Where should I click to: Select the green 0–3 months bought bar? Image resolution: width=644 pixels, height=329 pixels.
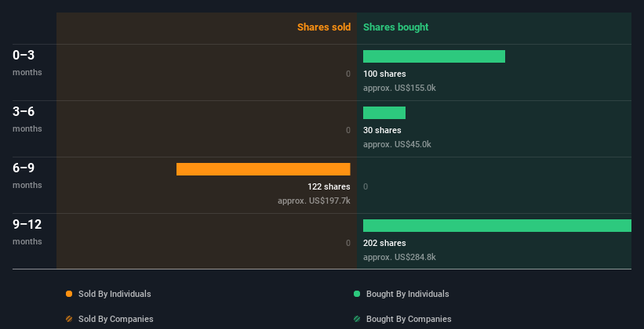pos(434,56)
